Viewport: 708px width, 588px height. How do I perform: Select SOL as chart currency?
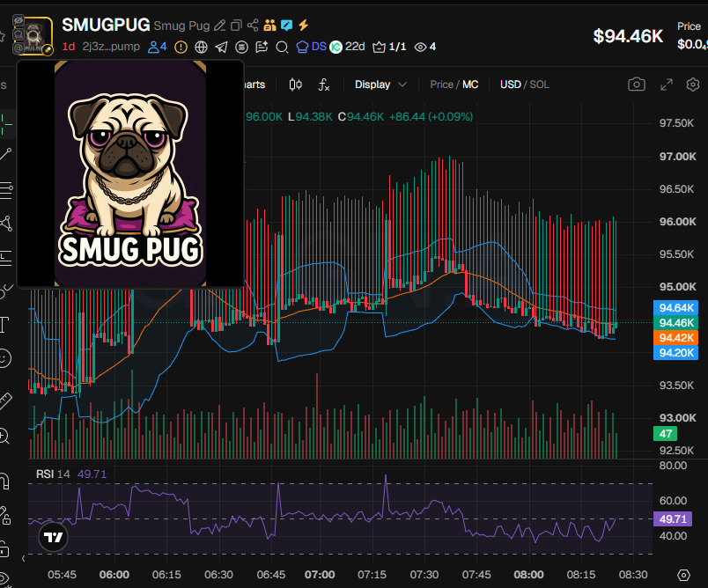coord(539,85)
